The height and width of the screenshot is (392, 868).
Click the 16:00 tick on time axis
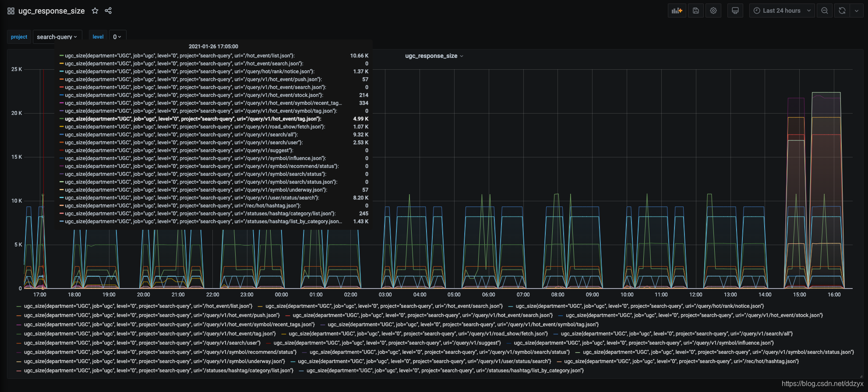(x=834, y=295)
